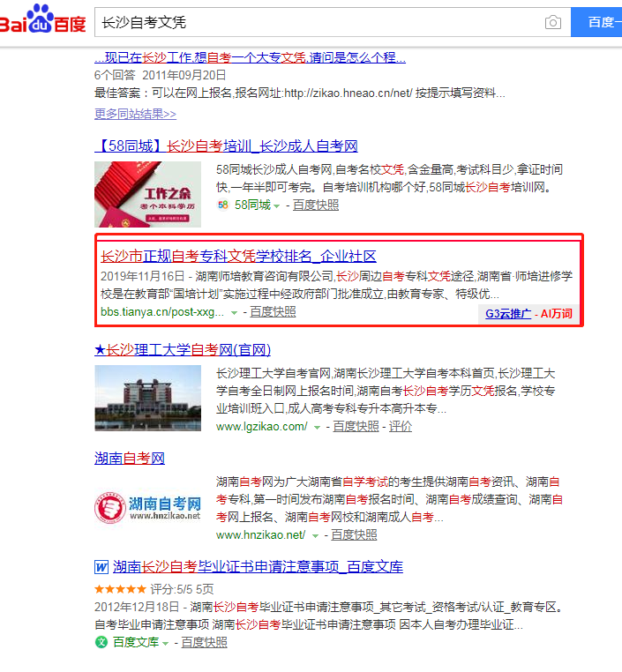Screen dimensions: 622x672
Task: Click www.lgzikao.com/ URL
Action: pos(261,427)
